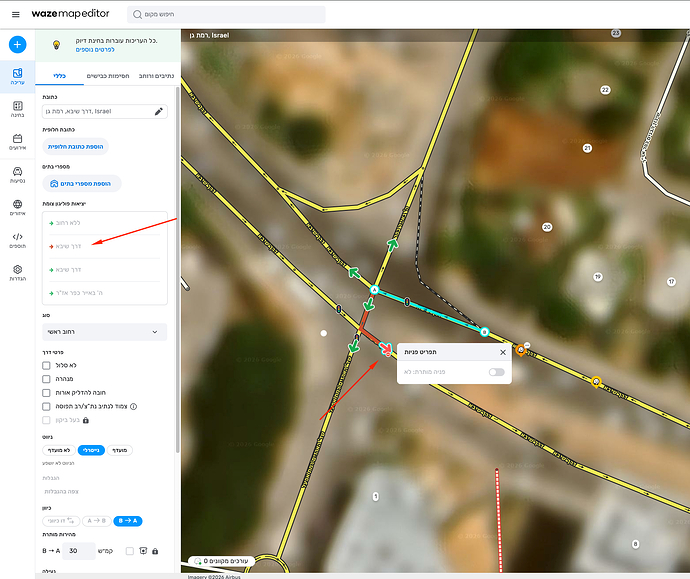Open the Settings (הגדרות) gear sidebar icon
The height and width of the screenshot is (579, 690).
coord(18,273)
